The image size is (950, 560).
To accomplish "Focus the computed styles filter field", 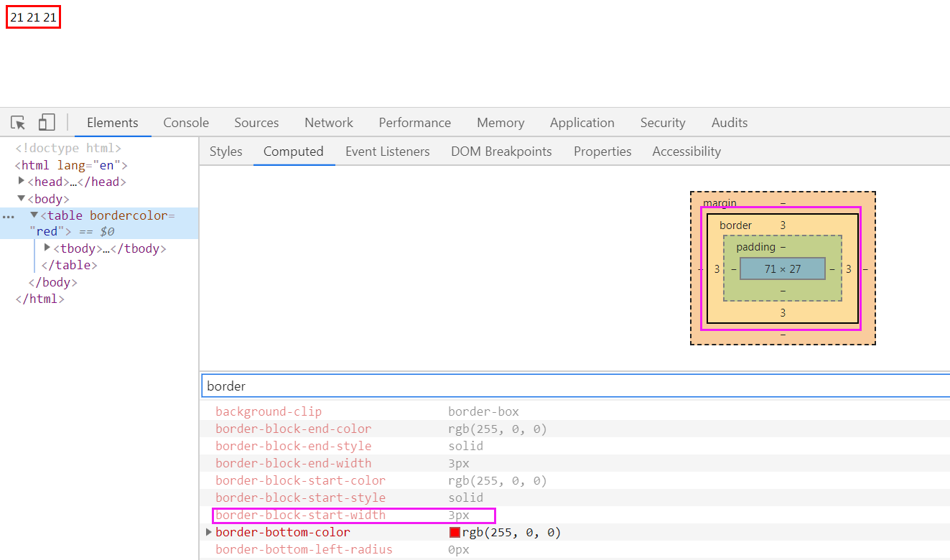I will point(575,386).
